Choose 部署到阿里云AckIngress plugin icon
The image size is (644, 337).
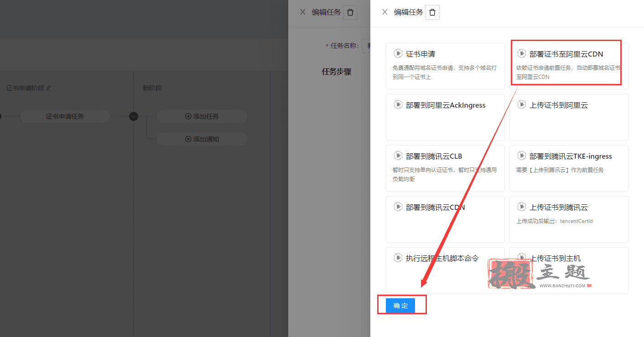(398, 104)
